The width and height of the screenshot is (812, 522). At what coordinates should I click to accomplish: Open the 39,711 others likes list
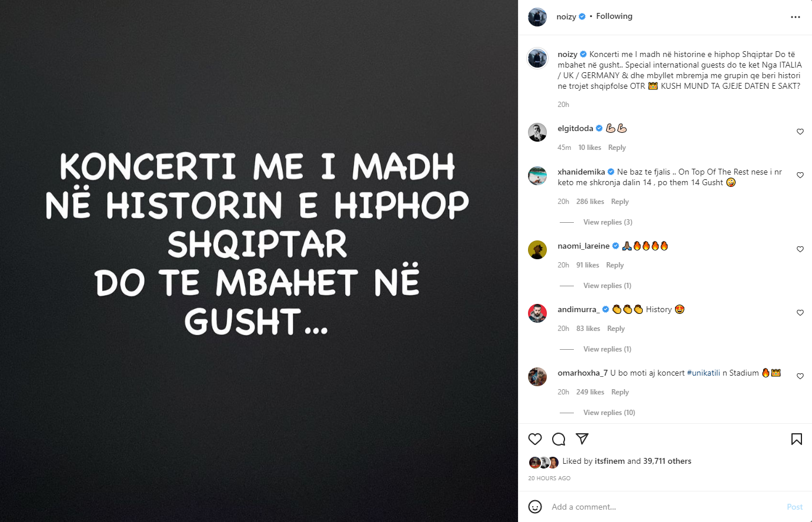tap(667, 461)
